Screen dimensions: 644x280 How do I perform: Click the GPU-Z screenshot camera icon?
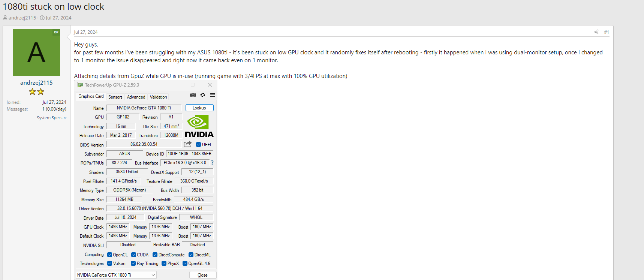(193, 95)
